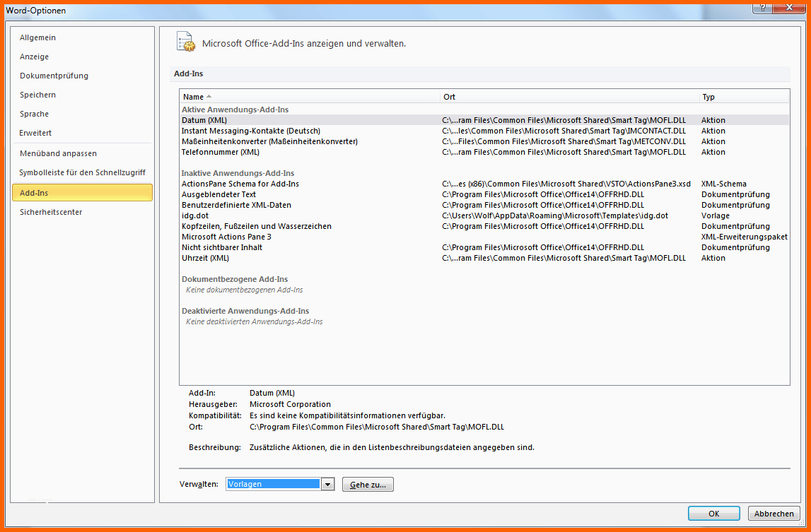
Task: Sort the list by Ort column header
Action: point(569,97)
